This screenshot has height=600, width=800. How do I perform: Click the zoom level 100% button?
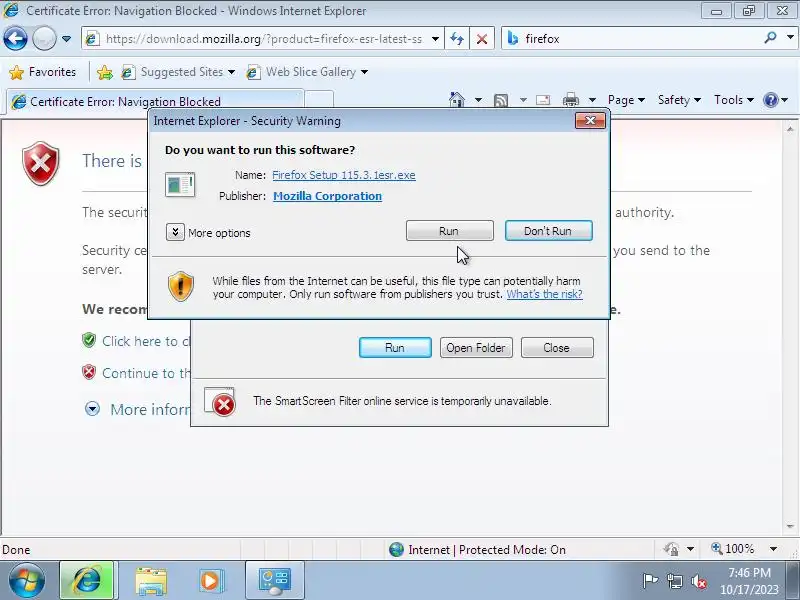click(x=733, y=549)
